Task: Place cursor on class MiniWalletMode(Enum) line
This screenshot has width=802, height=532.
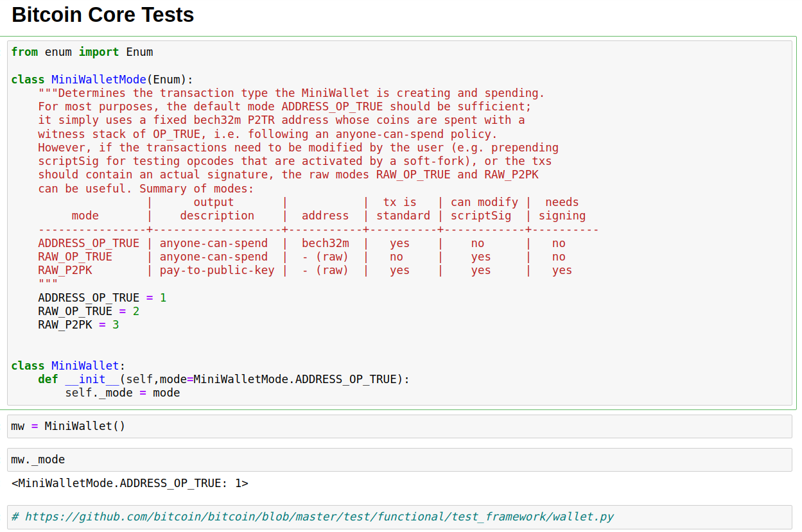Action: (x=102, y=80)
